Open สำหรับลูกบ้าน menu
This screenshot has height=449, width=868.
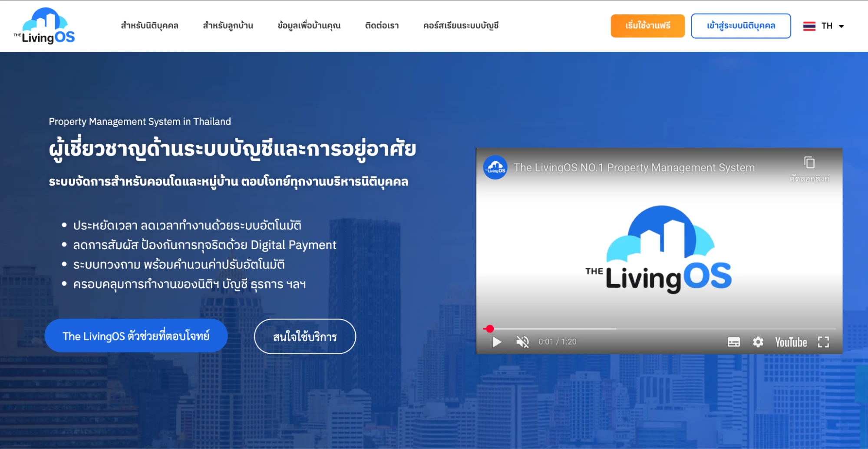pyautogui.click(x=228, y=26)
